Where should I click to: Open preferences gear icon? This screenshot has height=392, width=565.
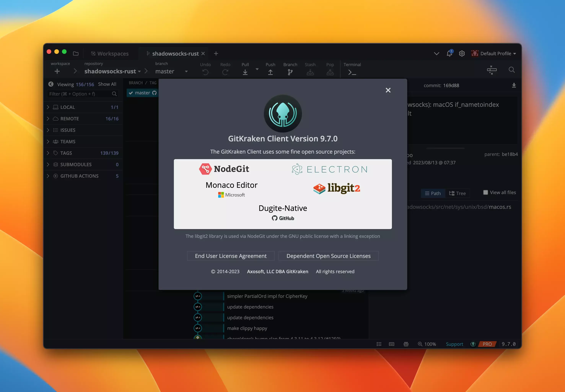tap(462, 53)
